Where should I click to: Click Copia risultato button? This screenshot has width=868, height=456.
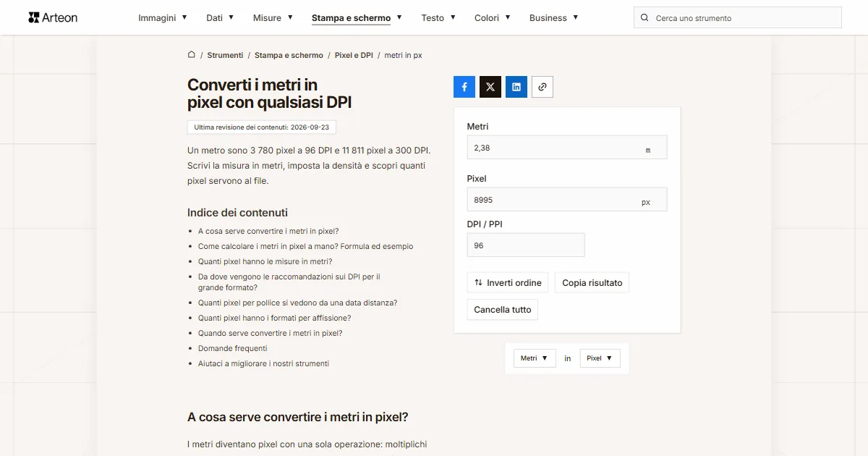click(592, 283)
